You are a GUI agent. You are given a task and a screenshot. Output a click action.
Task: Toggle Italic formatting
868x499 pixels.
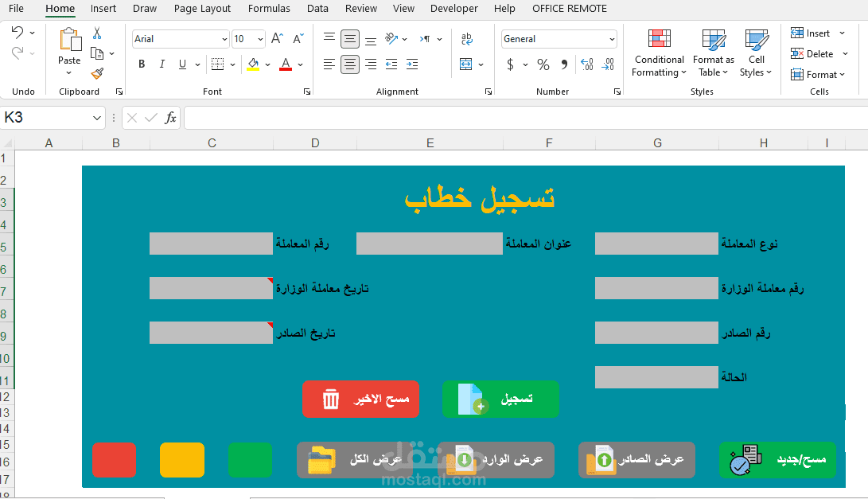[162, 64]
